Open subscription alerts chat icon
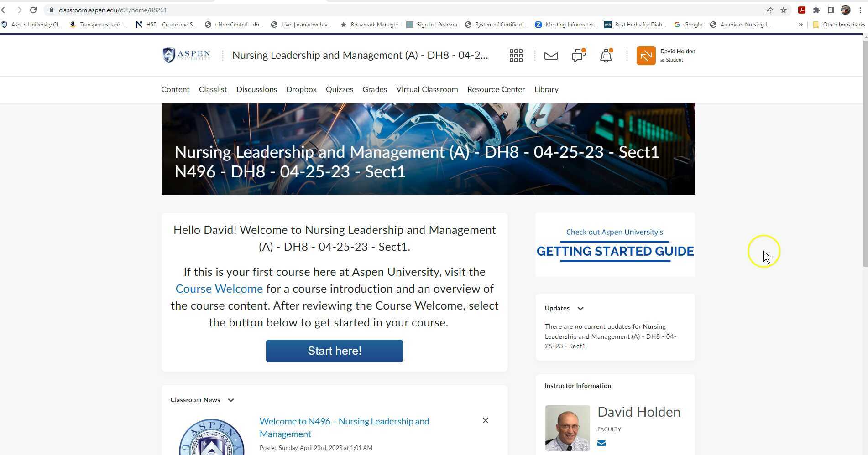This screenshot has width=868, height=455. point(578,56)
